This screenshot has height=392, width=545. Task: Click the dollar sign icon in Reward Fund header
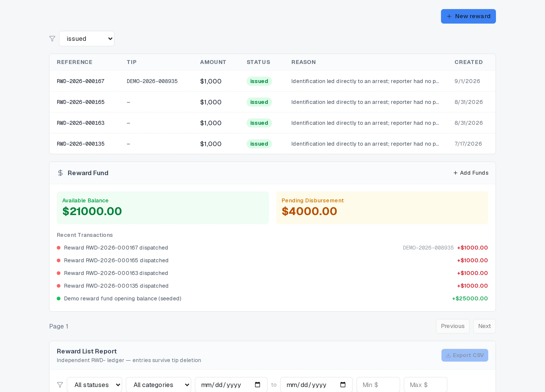pos(60,173)
